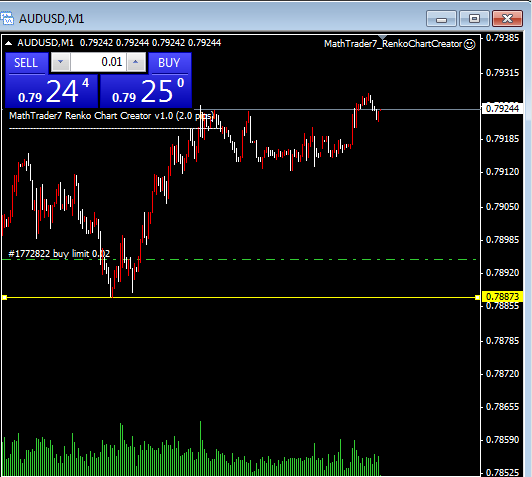Collapse the one-click trading panel triangle
The height and width of the screenshot is (477, 532).
(9, 43)
